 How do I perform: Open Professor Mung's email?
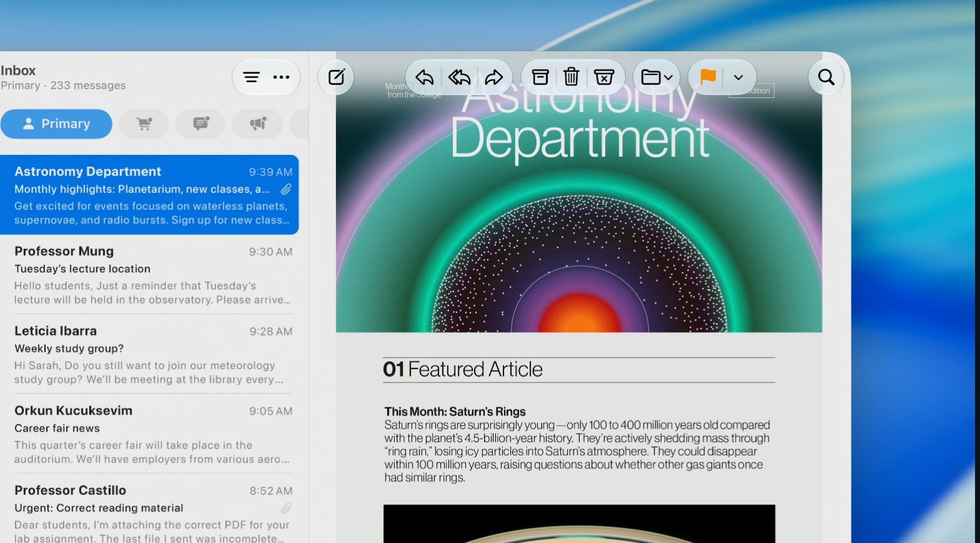click(x=149, y=275)
